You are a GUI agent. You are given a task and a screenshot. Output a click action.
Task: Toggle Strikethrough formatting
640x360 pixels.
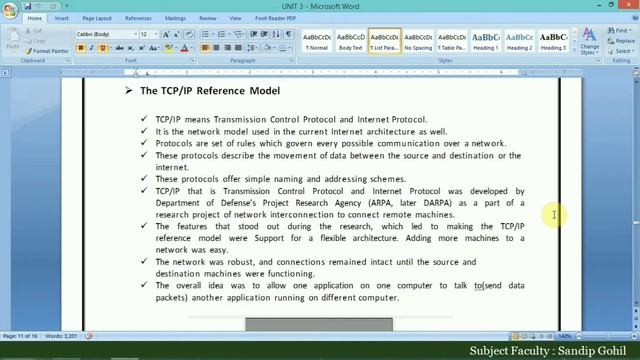[120, 48]
